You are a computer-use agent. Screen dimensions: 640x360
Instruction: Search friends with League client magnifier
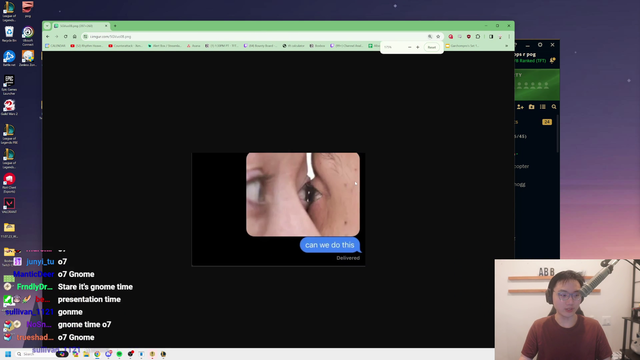554,107
